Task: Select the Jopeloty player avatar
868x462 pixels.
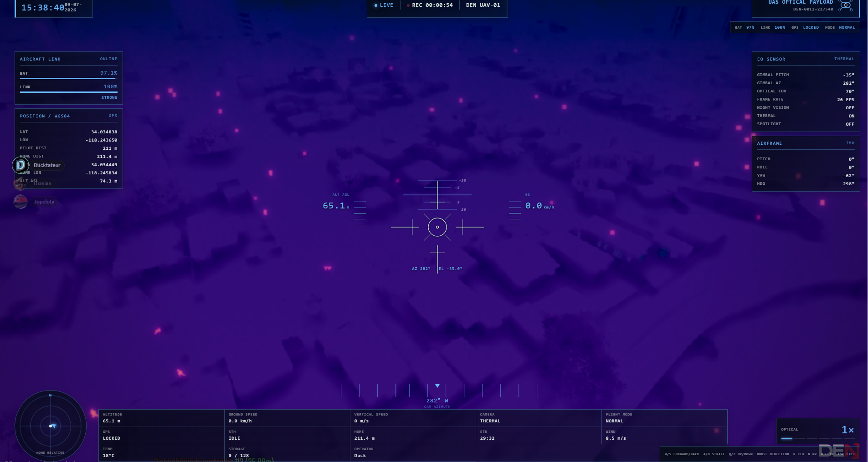Action: click(21, 202)
